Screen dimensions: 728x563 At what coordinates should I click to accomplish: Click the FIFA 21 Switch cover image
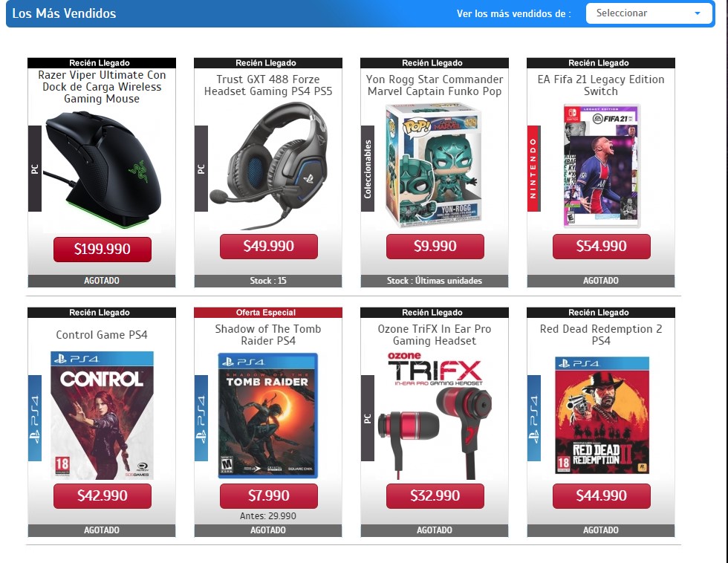[x=601, y=166]
